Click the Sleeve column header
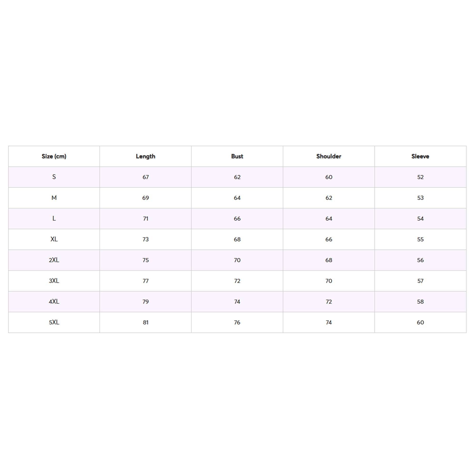The image size is (476, 476). click(420, 156)
